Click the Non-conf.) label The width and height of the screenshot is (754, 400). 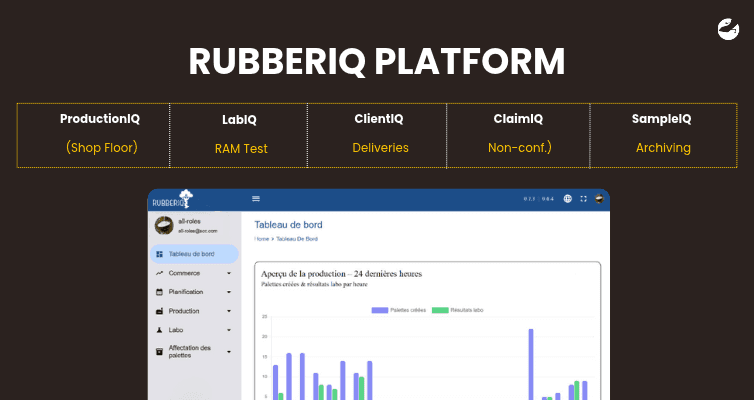tap(520, 147)
